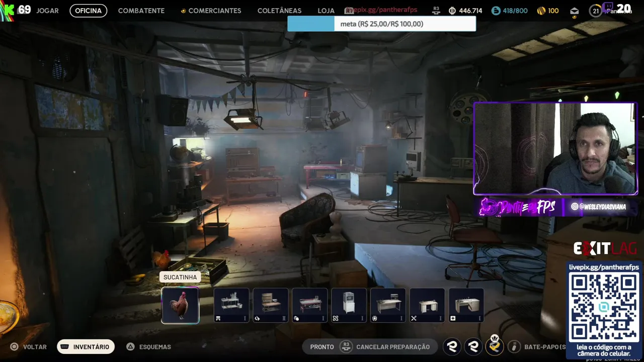Image resolution: width=644 pixels, height=362 pixels.
Task: Click the livepix QR code
Action: pos(604,308)
